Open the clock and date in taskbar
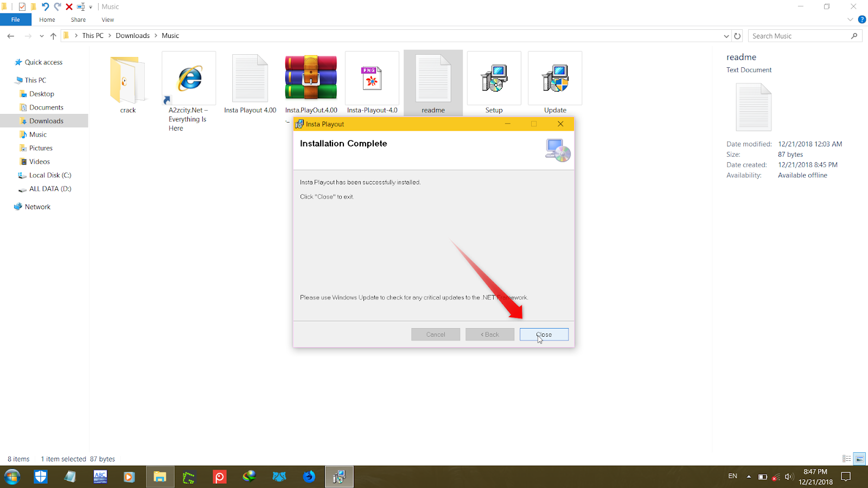868x488 pixels. pyautogui.click(x=815, y=477)
